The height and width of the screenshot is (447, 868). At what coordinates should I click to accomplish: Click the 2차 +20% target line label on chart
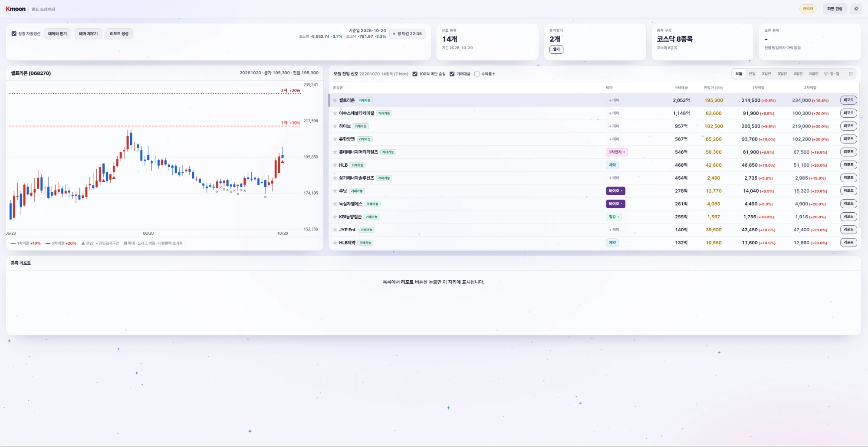click(290, 91)
